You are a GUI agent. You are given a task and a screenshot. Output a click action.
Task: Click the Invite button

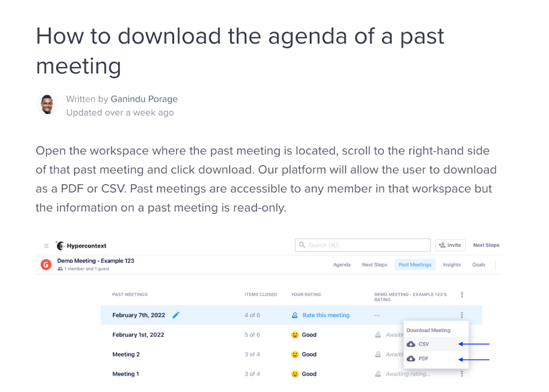click(x=450, y=245)
